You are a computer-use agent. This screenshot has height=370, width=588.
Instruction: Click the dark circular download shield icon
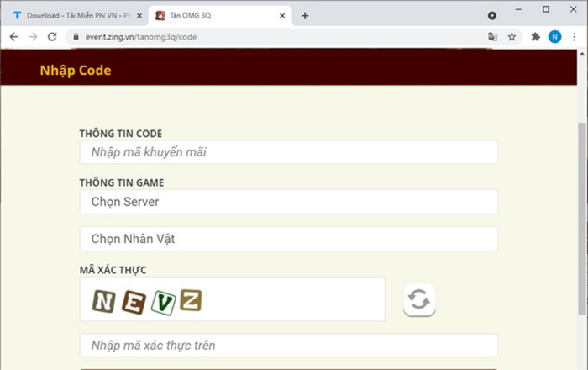(x=492, y=16)
